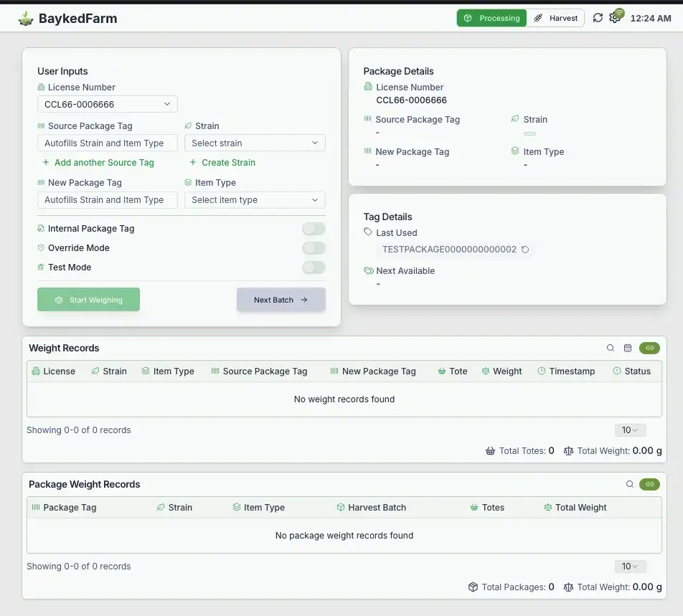Viewport: 683px width, 616px height.
Task: Click the Next Batch button
Action: pos(281,300)
